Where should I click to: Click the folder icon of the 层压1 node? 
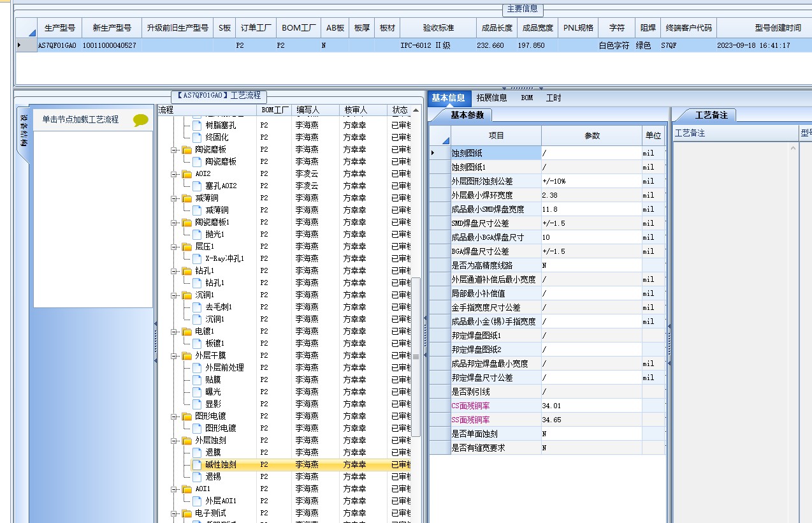(187, 246)
